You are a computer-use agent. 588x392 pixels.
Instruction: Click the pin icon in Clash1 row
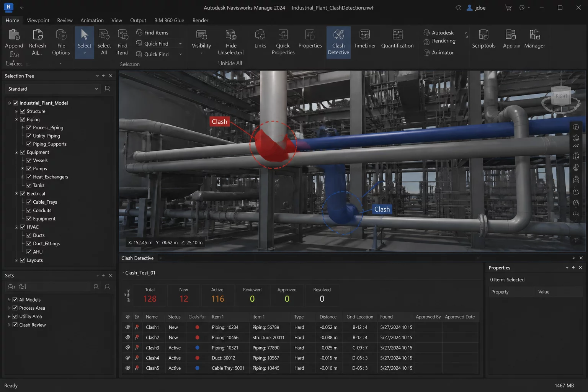[137, 327]
